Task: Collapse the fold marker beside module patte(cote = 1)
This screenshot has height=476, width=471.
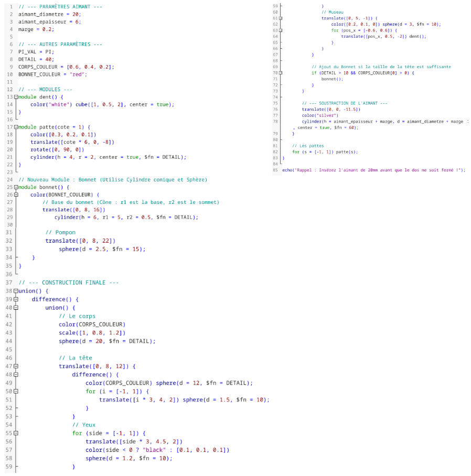Action: [x=16, y=127]
